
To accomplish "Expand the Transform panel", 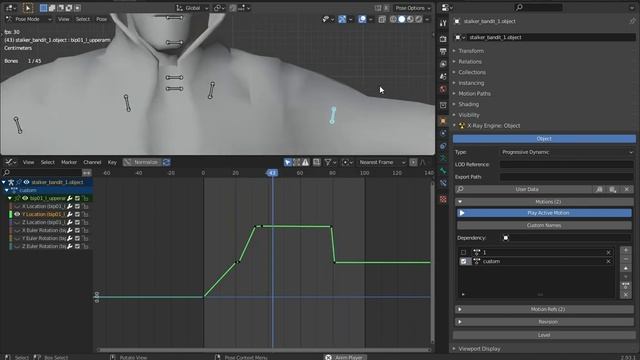I will point(471,51).
